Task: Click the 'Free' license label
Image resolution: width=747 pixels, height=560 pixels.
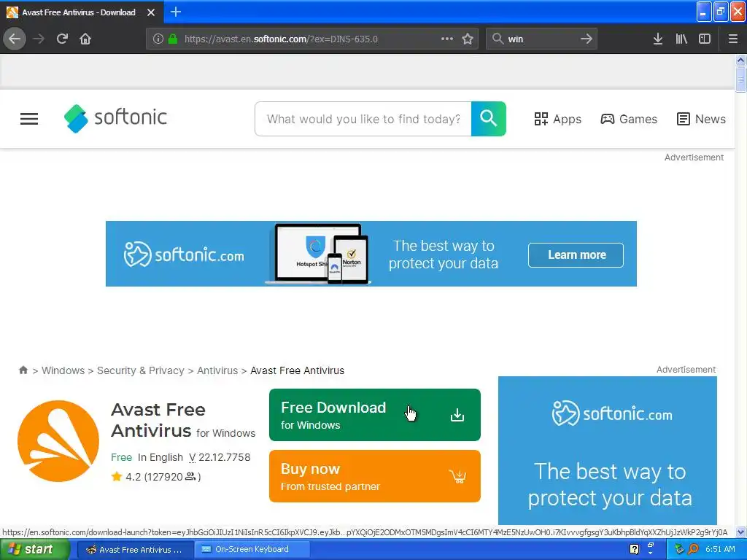Action: [x=121, y=457]
